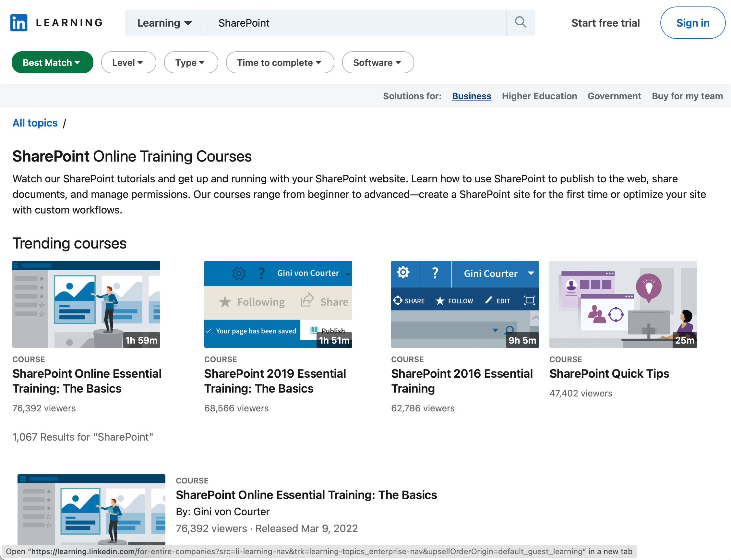Select the Higher Education link
Viewport: 731px width, 560px height.
tap(539, 96)
